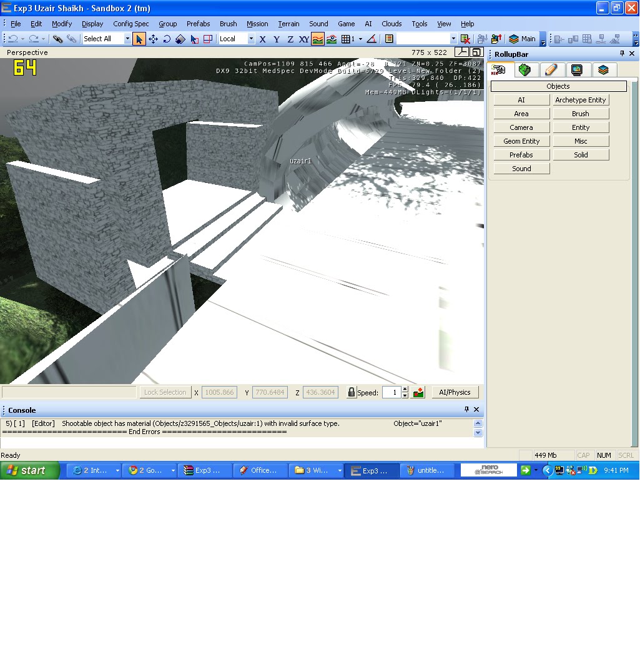Screen dimensions: 640x672
Task: Click the Load objects icon with red arrow
Action: [x=496, y=39]
